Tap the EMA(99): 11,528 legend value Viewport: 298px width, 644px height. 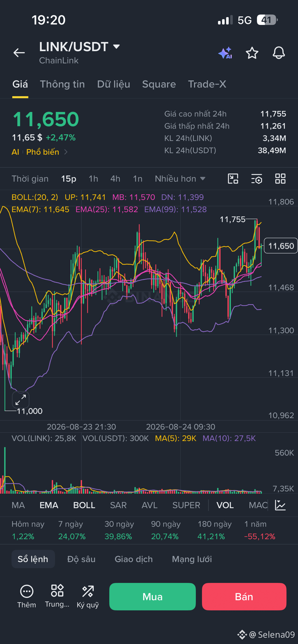point(176,210)
